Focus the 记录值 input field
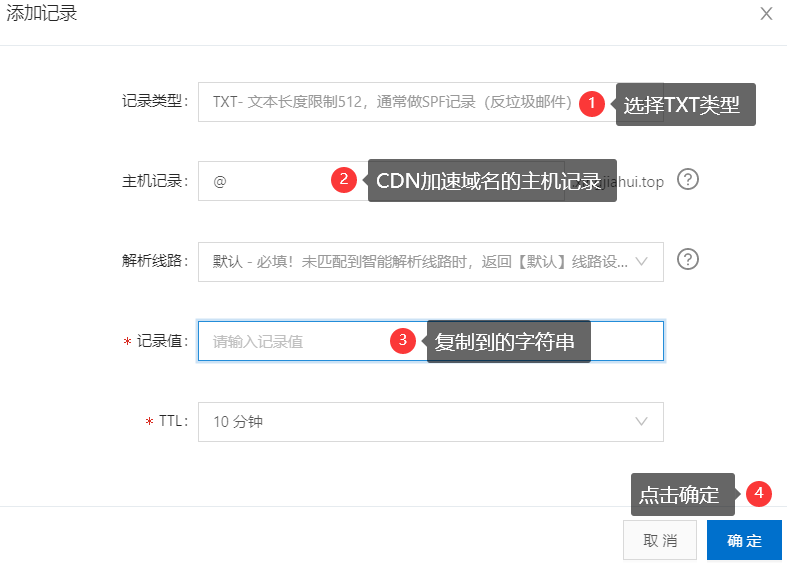The width and height of the screenshot is (787, 563). (300, 341)
